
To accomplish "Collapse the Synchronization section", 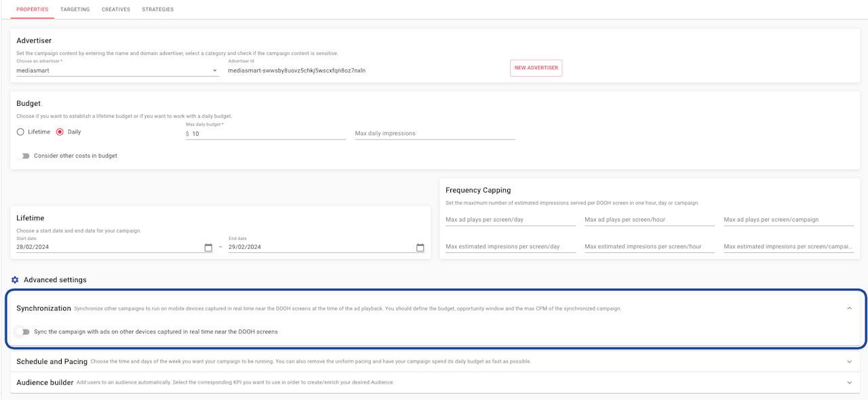I will click(850, 308).
